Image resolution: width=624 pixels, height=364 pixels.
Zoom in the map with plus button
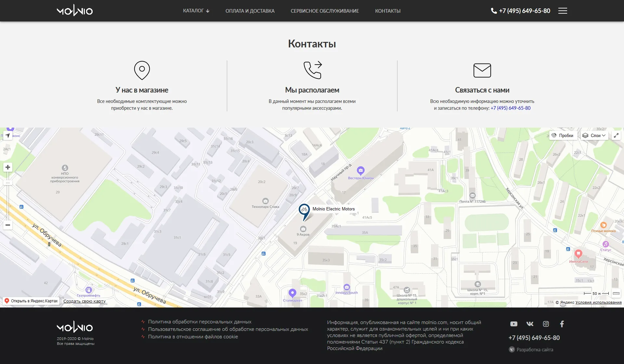click(8, 167)
